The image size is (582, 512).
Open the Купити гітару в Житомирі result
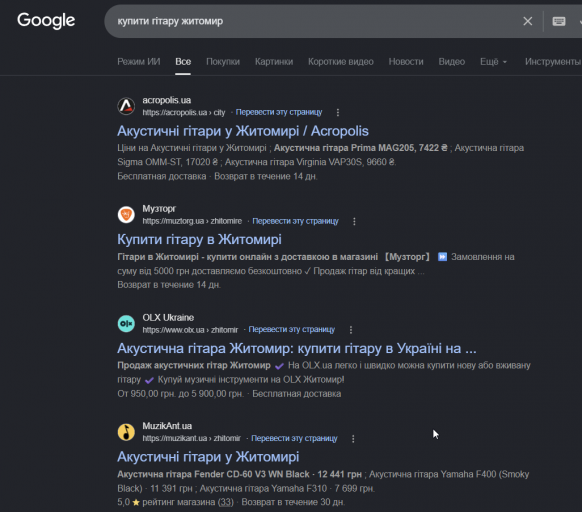point(199,239)
